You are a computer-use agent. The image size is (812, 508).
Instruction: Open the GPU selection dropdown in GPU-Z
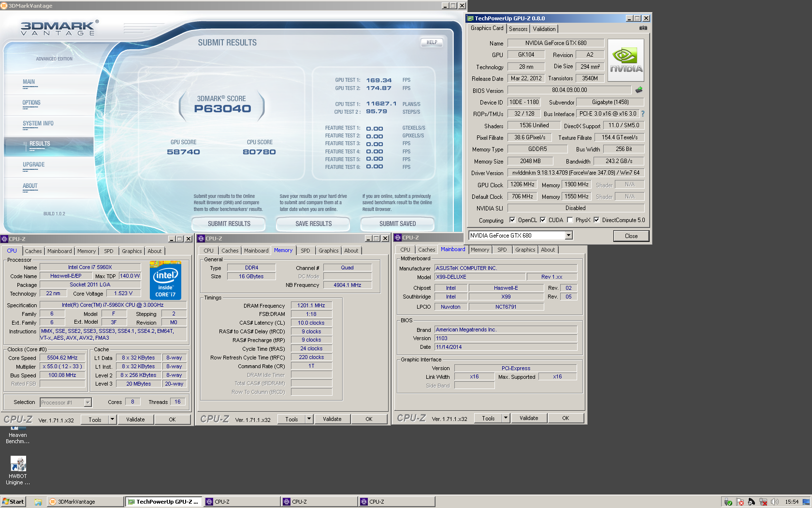coord(568,235)
